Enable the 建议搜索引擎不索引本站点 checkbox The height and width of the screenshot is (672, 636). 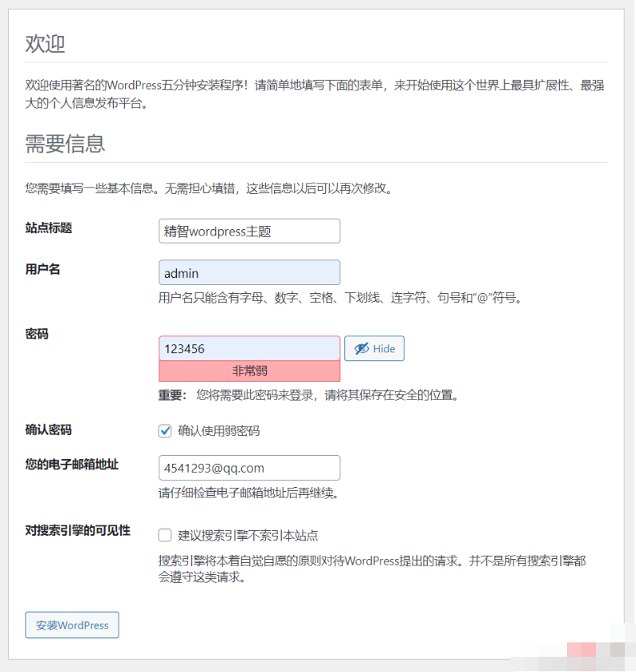pos(165,535)
